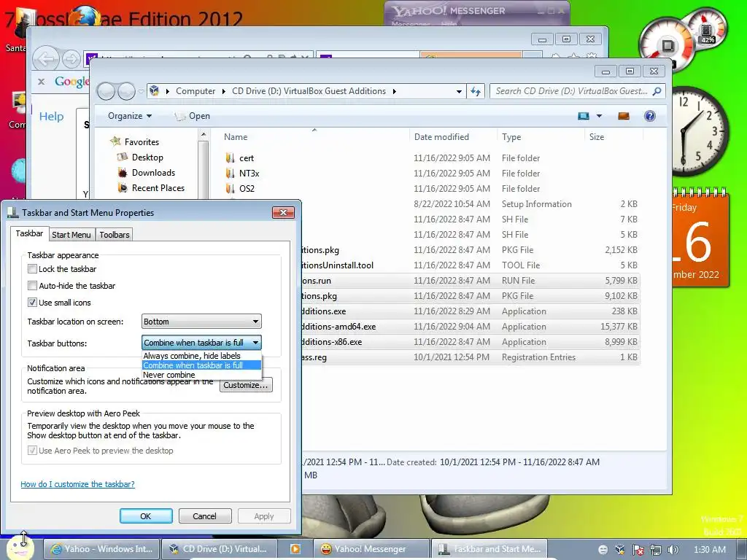Click the media player taskbar icon
This screenshot has height=560, width=747.
coord(295,549)
